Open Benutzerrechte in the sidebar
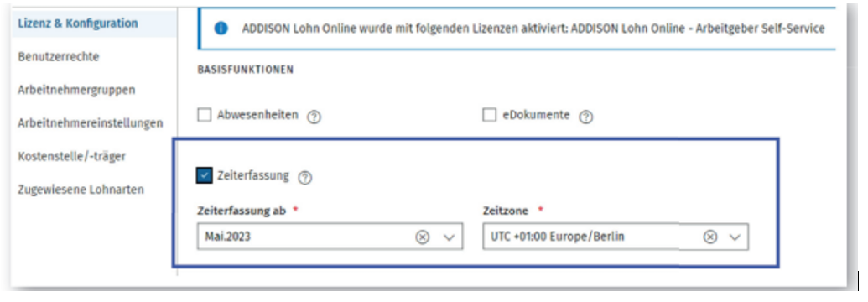The image size is (868, 302). (x=59, y=56)
